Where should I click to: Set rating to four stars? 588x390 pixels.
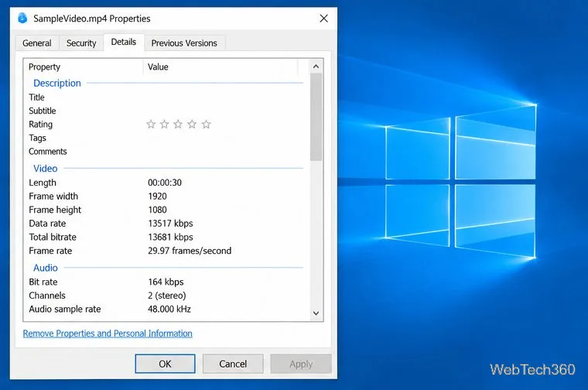tap(192, 124)
